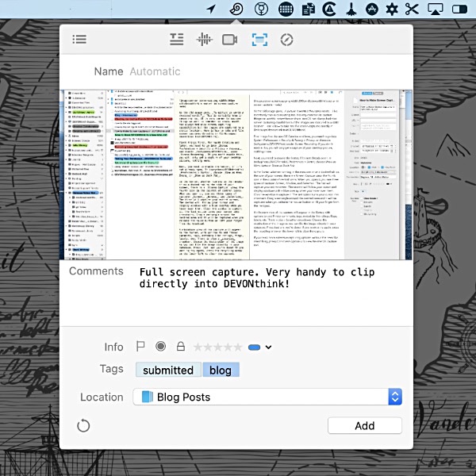
Task: Click the Add button
Action: (365, 425)
